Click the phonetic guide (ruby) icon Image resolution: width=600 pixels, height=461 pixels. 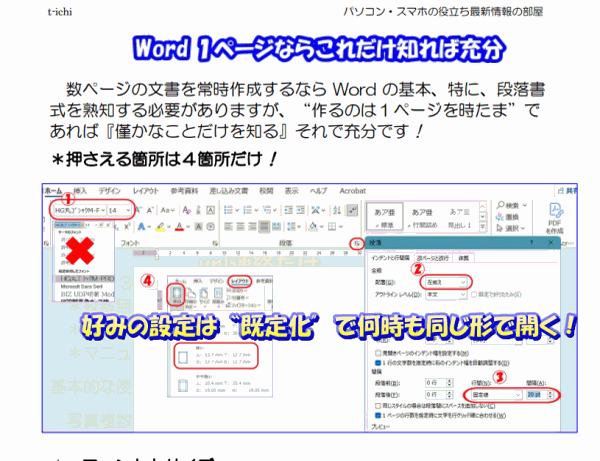(198, 210)
